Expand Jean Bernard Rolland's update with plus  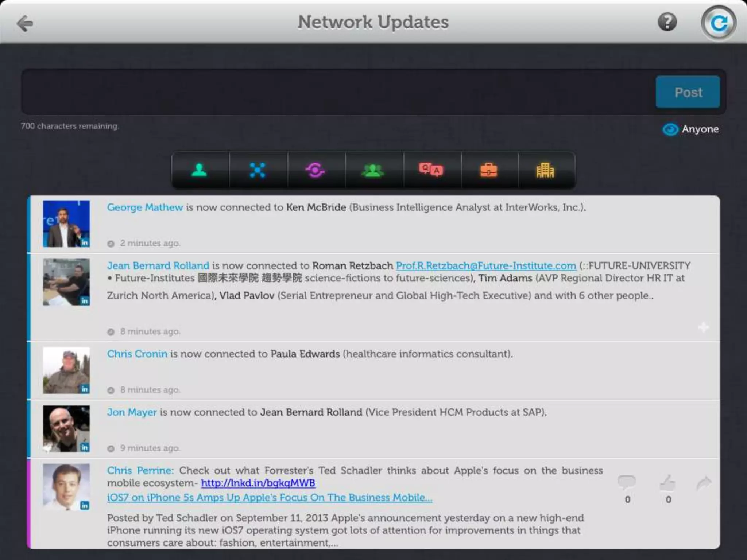pos(703,327)
